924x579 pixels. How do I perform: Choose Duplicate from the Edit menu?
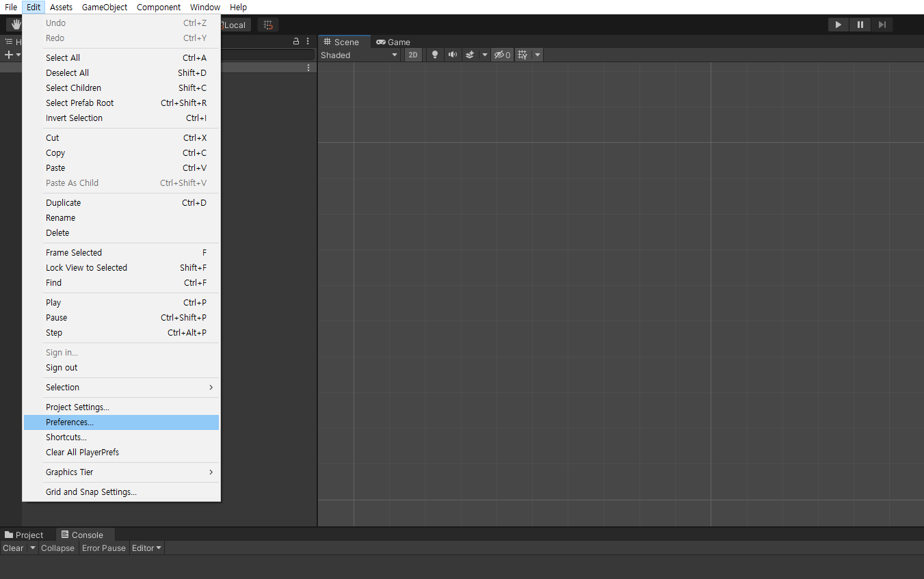pyautogui.click(x=121, y=202)
